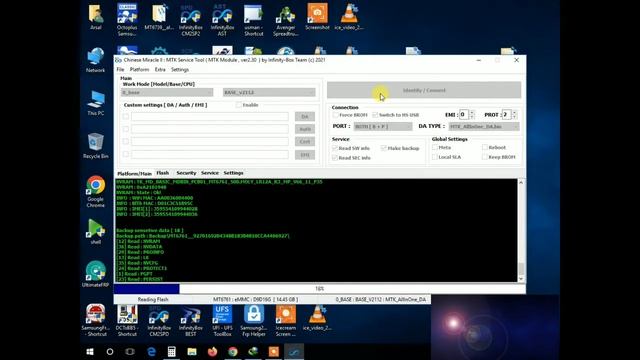The image size is (640, 360).
Task: Open the PORT selection dropdown
Action: pos(383,127)
